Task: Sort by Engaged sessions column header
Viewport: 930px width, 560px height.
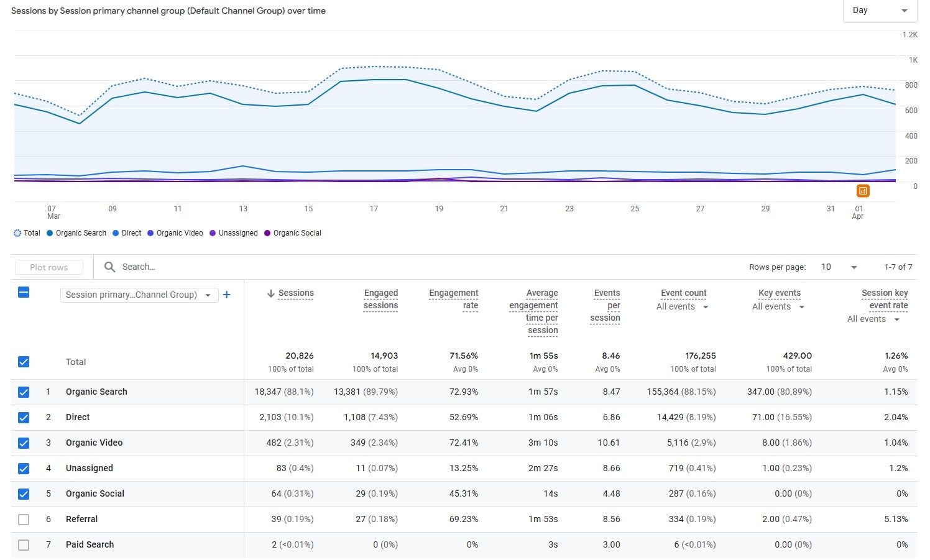Action: [380, 299]
